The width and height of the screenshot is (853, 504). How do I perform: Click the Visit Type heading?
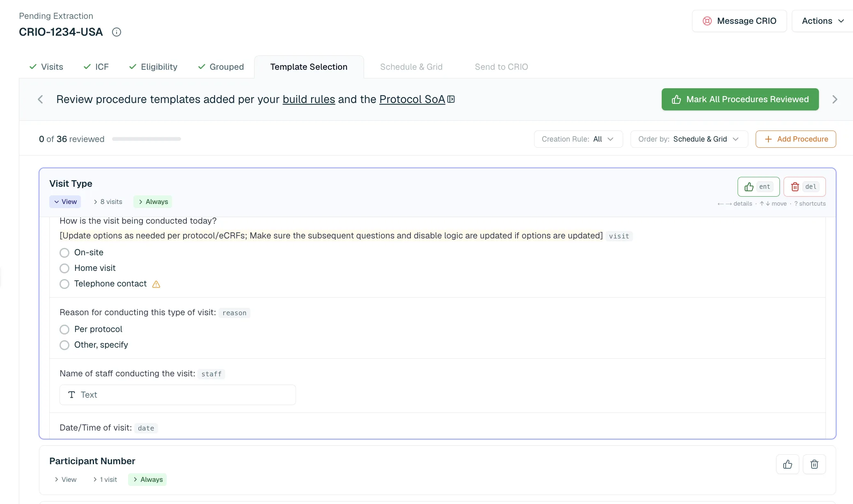click(x=71, y=183)
